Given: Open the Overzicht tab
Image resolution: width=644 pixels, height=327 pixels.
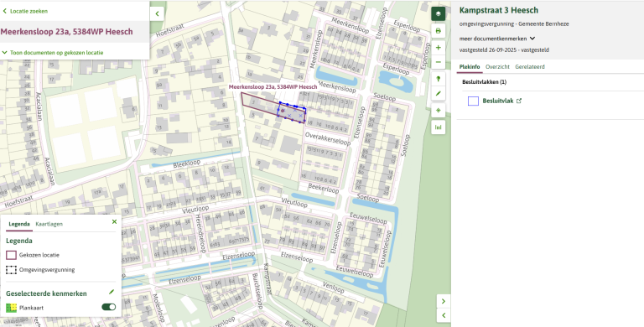Looking at the screenshot, I should tap(497, 66).
